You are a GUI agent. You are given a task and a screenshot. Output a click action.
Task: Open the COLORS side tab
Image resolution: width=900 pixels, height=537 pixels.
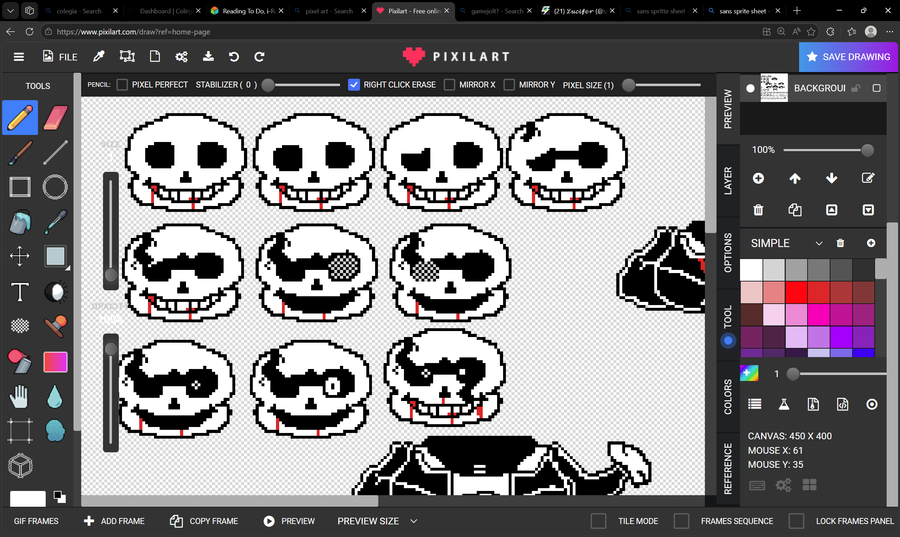(x=728, y=396)
